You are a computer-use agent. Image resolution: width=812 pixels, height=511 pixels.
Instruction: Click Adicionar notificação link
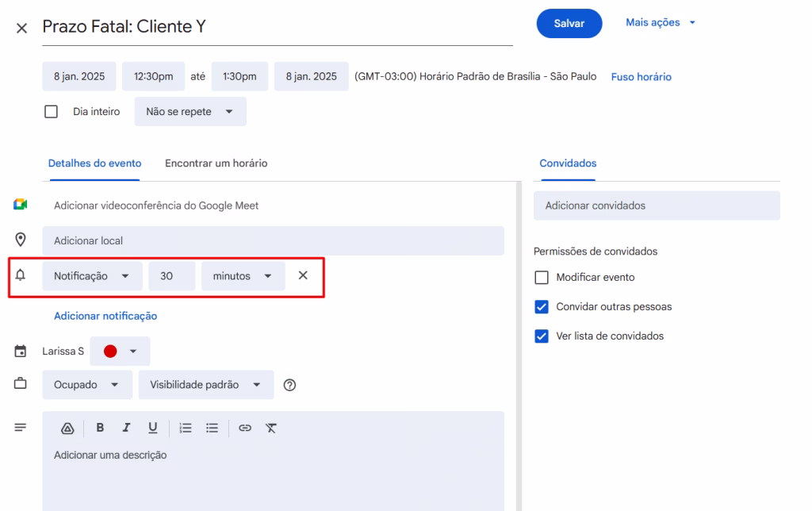105,316
